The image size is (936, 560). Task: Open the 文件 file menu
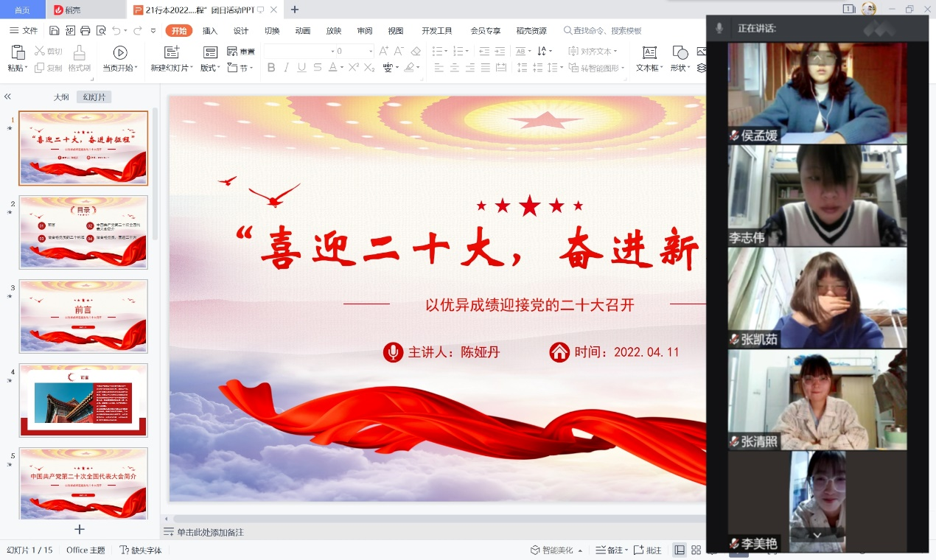point(24,31)
